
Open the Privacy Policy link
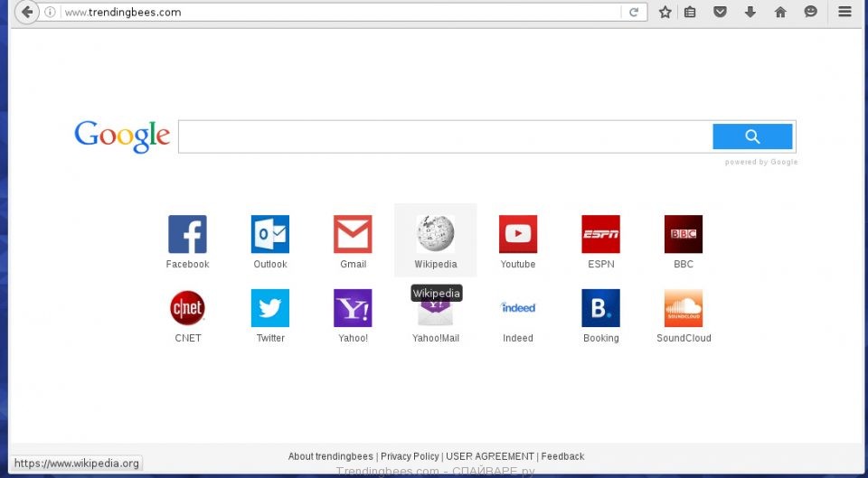pos(410,456)
